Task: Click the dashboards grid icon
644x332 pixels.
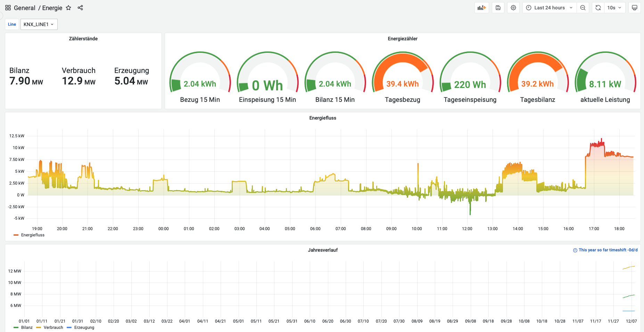Action: (8, 8)
